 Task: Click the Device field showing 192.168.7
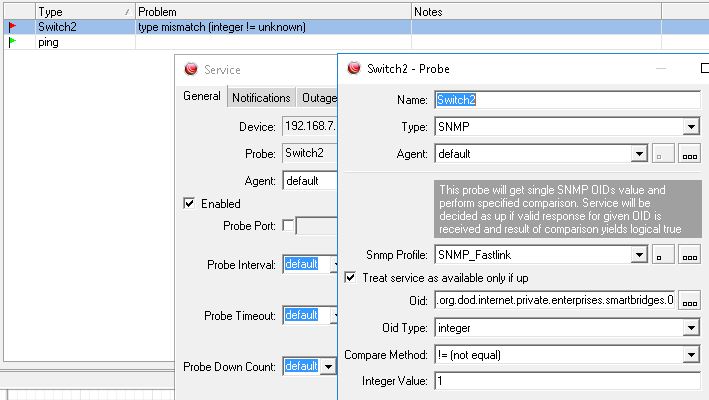[x=310, y=126]
